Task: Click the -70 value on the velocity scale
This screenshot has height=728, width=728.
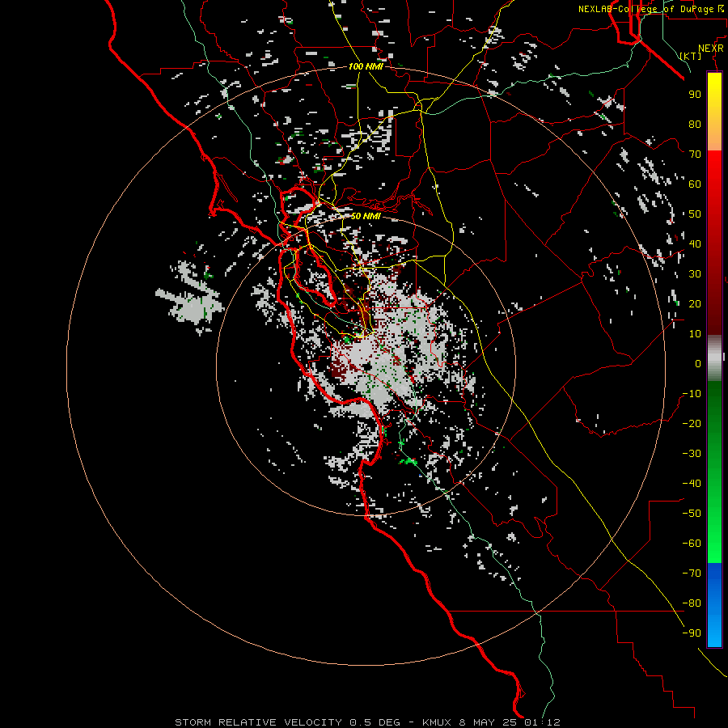Action: [x=692, y=574]
